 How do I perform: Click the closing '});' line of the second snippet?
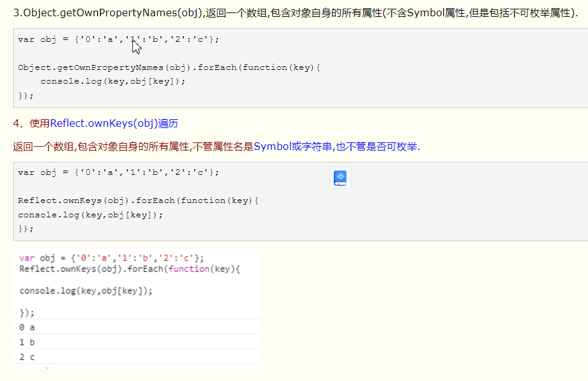(x=26, y=228)
